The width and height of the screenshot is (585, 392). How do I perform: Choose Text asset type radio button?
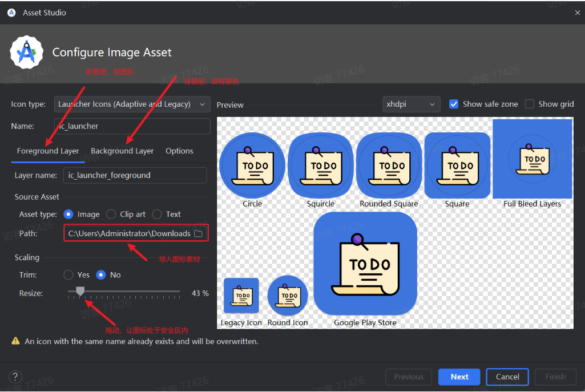(157, 214)
